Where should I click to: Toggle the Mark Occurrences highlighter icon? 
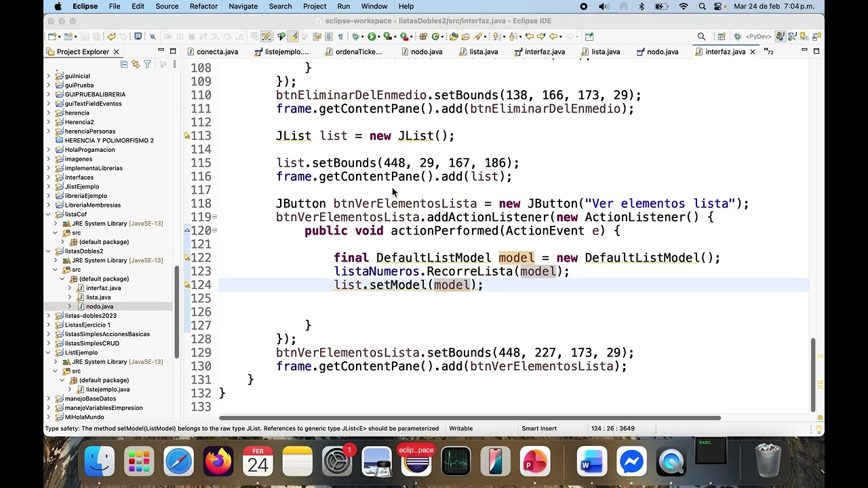tap(294, 36)
